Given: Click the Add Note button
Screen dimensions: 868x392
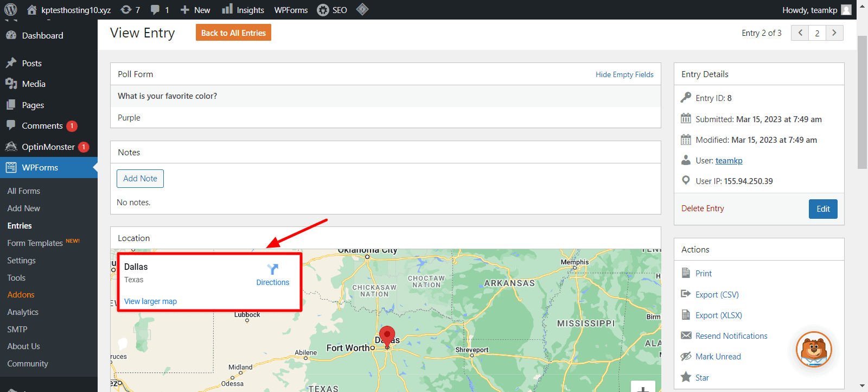Looking at the screenshot, I should (x=140, y=179).
